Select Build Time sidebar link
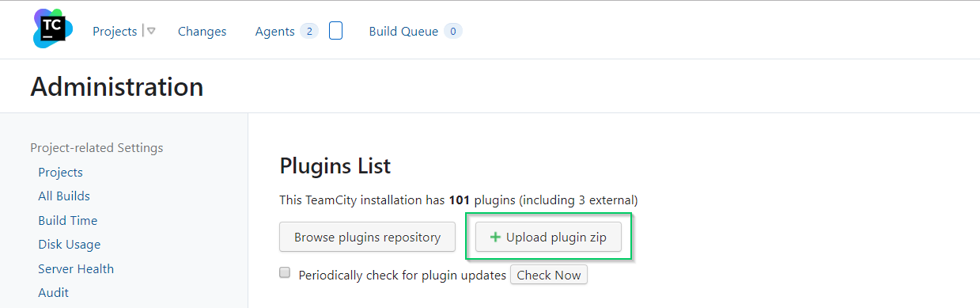Image resolution: width=980 pixels, height=308 pixels. click(x=68, y=221)
